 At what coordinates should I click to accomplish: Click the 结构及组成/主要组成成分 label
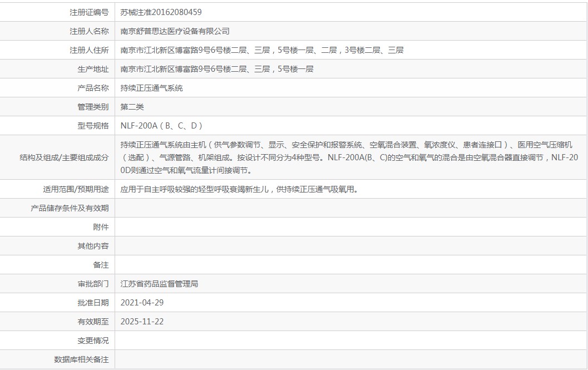(64, 157)
